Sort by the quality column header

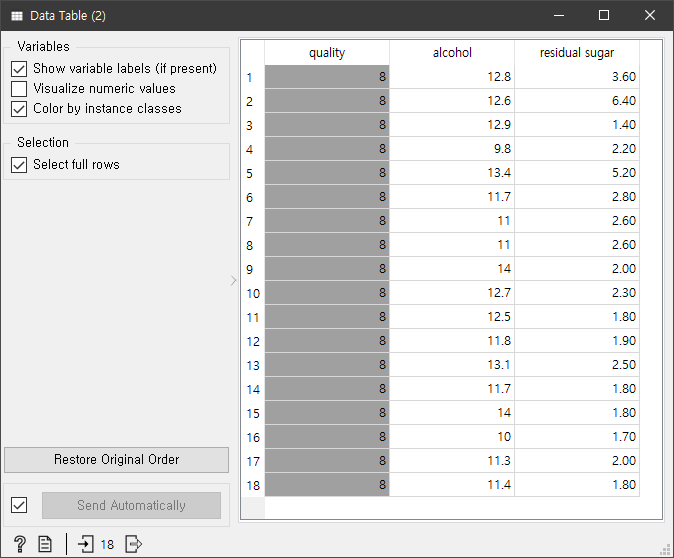pos(327,53)
